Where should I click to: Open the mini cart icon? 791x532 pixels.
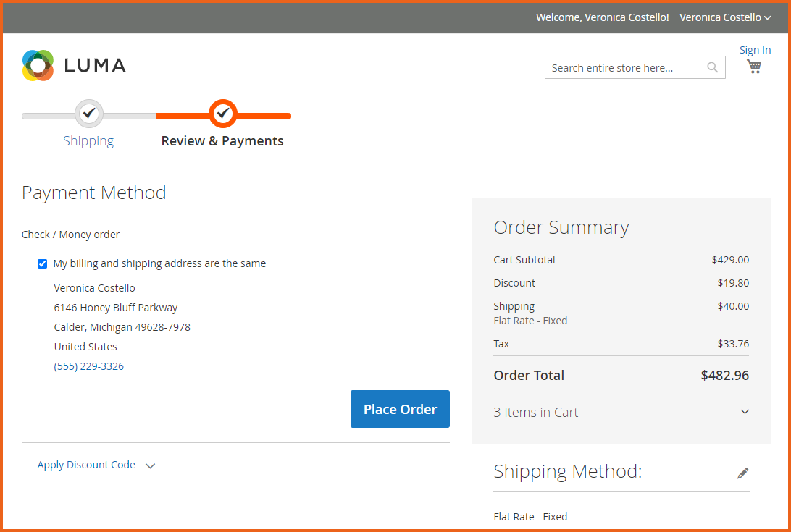[754, 66]
